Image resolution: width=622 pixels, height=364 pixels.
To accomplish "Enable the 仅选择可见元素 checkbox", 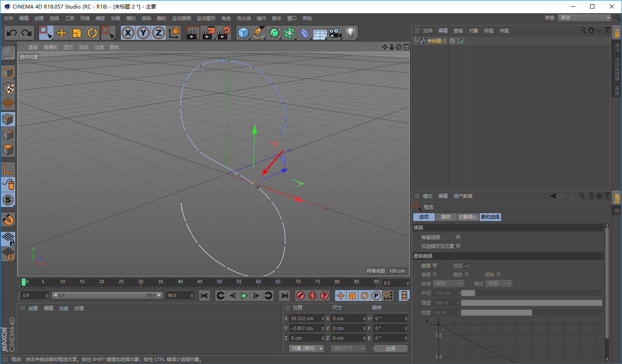I will 458,246.
